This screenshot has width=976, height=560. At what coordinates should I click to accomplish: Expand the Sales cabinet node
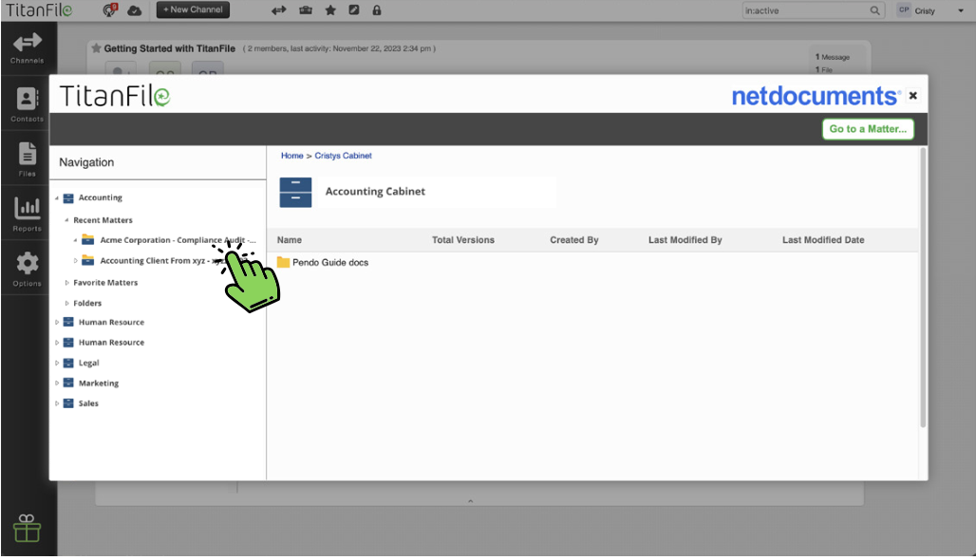click(57, 403)
